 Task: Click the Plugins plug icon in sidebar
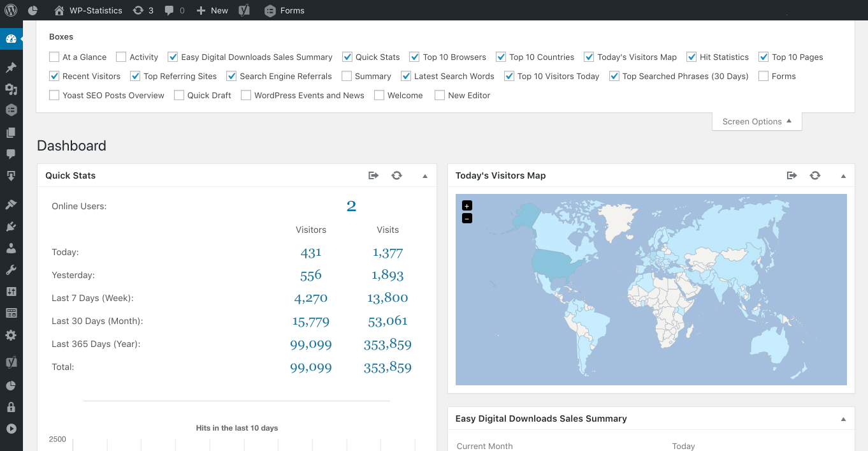[x=11, y=226]
